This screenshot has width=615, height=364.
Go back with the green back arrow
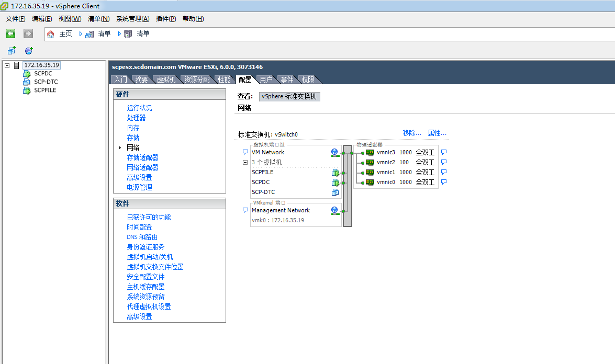[x=10, y=33]
